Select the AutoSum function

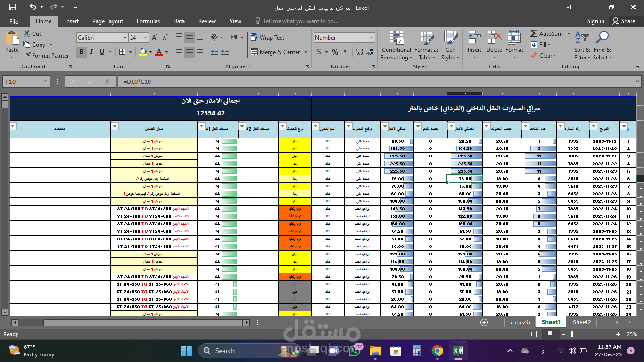pyautogui.click(x=548, y=33)
